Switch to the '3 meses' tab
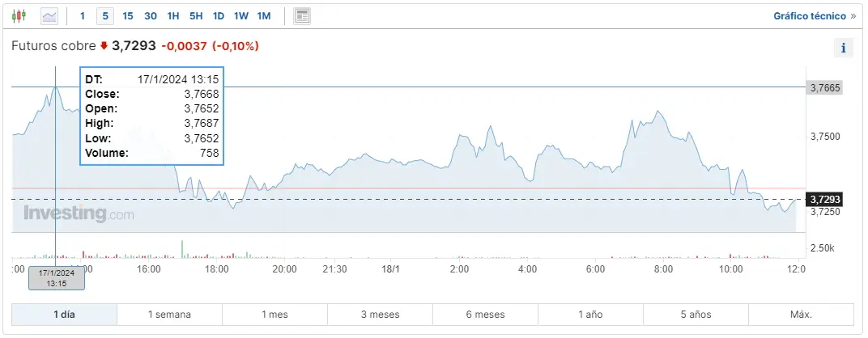This screenshot has width=868, height=338. tap(380, 315)
